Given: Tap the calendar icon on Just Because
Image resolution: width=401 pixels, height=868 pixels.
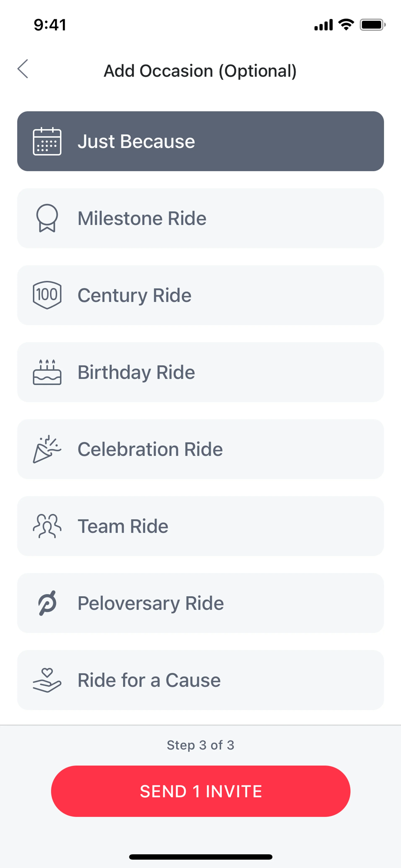Looking at the screenshot, I should [x=47, y=141].
